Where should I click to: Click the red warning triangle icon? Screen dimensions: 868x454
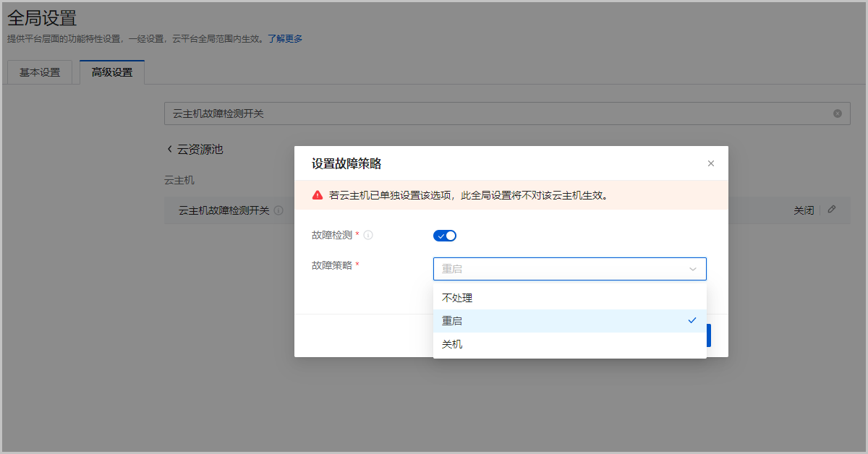[x=318, y=195]
